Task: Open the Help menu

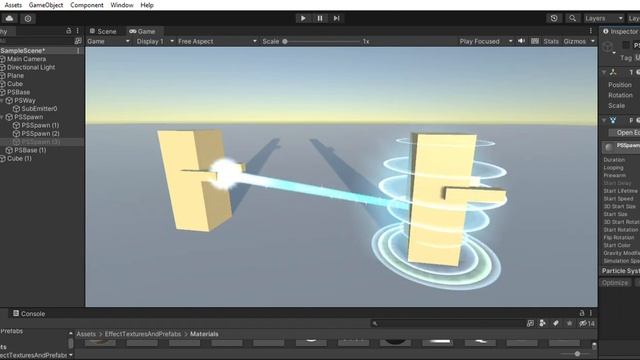Action: (147, 5)
